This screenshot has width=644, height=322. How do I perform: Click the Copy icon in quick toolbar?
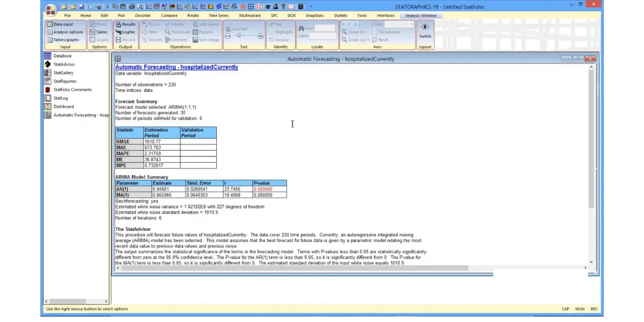pos(115,6)
